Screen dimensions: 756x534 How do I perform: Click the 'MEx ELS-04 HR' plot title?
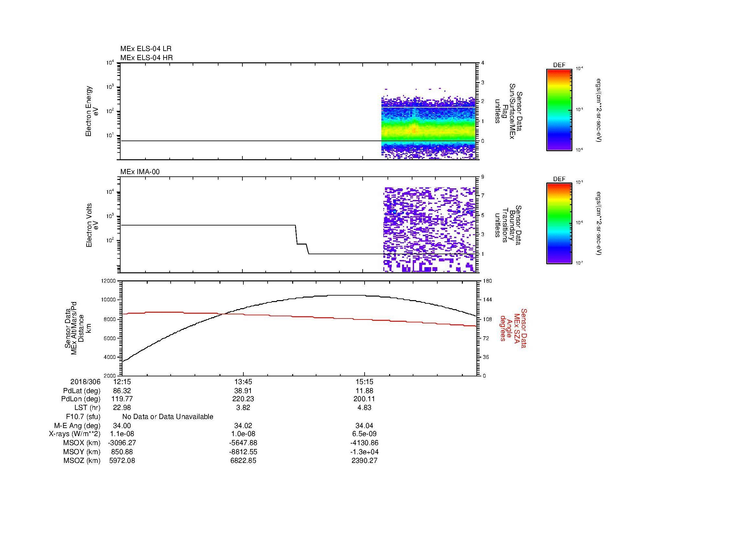click(146, 58)
